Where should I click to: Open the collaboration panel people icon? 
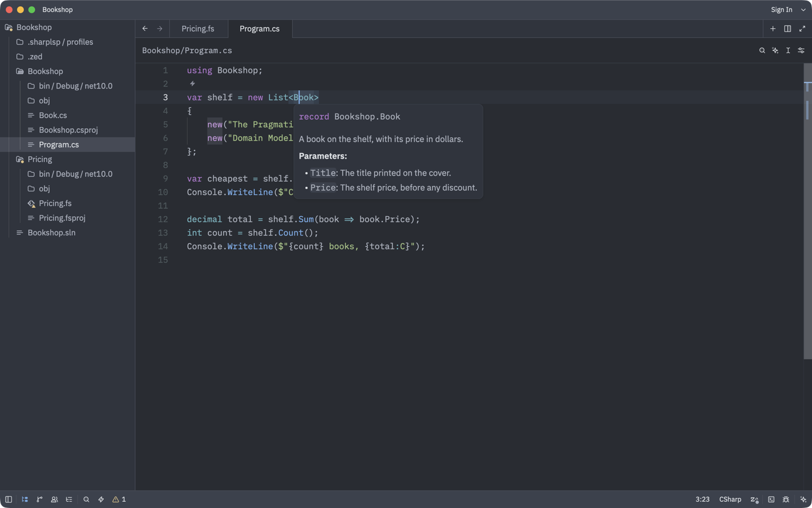click(x=54, y=500)
